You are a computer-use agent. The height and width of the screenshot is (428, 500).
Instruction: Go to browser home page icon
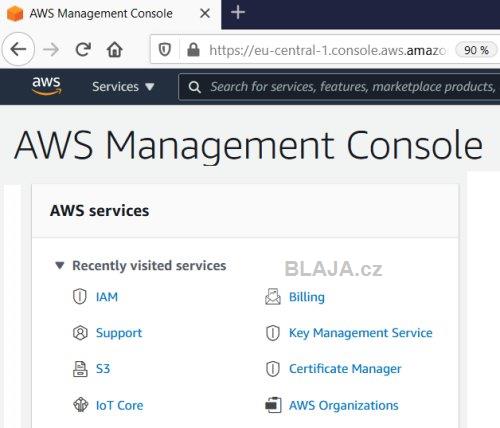click(115, 50)
